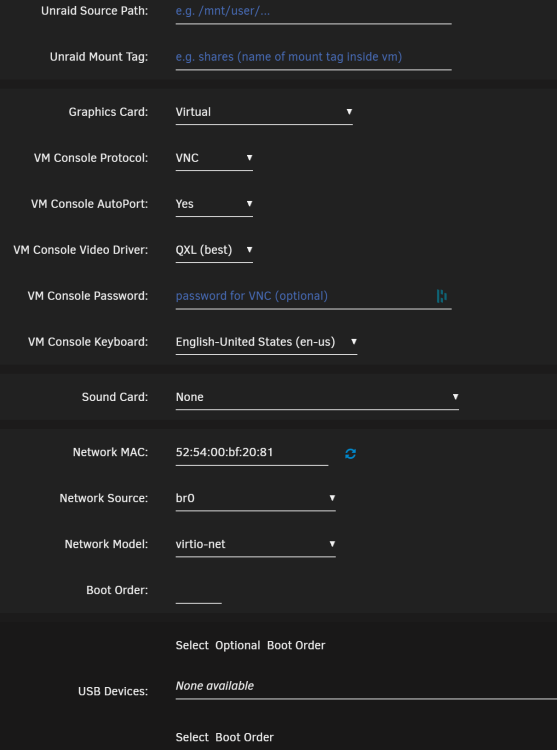
Task: Change the VM Console AutoPort setting
Action: [214, 204]
